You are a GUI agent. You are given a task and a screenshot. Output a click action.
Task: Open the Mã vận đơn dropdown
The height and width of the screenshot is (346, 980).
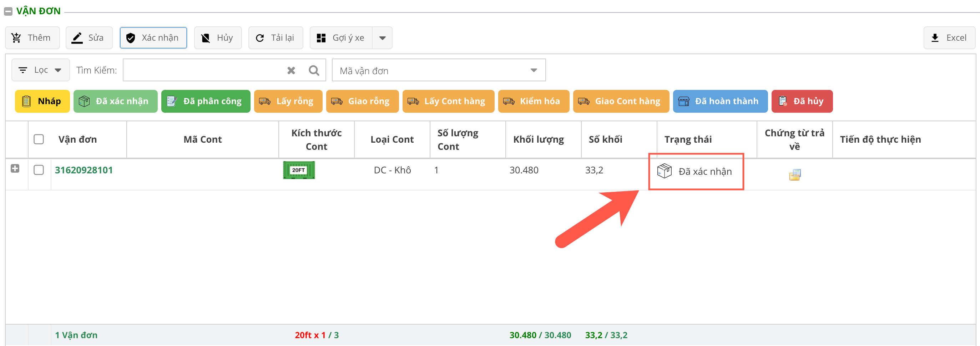coord(438,70)
